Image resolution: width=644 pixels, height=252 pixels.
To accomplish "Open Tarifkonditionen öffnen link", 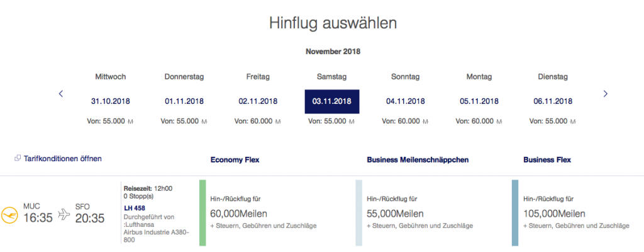I will pyautogui.click(x=62, y=159).
